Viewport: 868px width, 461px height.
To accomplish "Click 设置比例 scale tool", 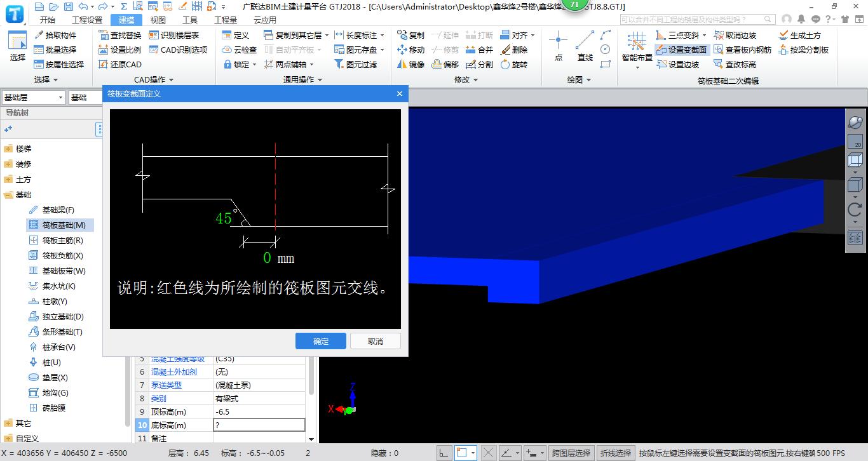I will 120,50.
